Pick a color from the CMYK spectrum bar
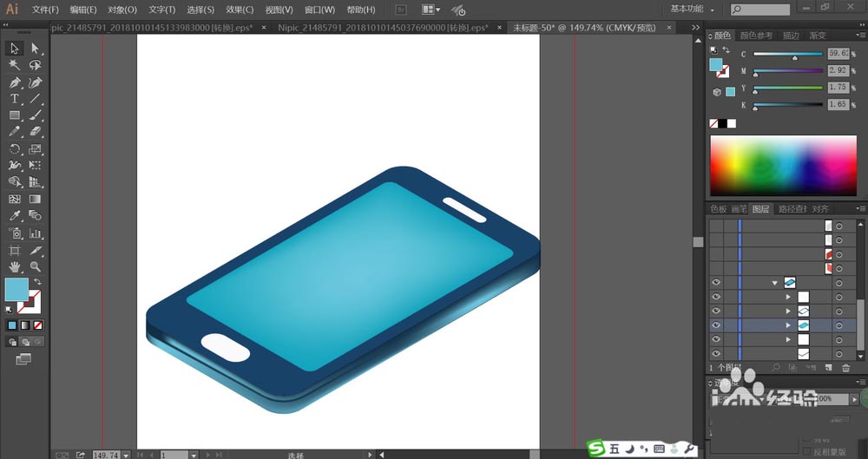 (x=783, y=166)
